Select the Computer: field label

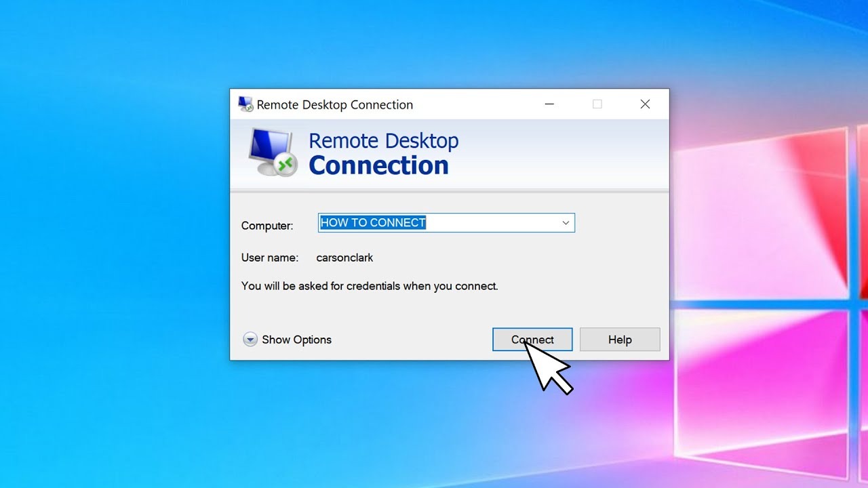(267, 226)
